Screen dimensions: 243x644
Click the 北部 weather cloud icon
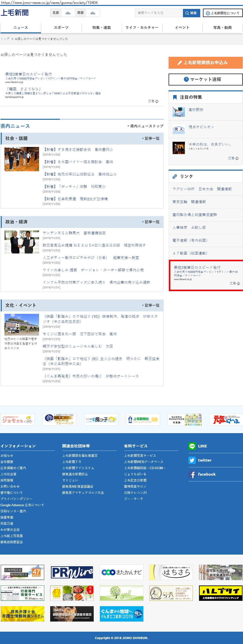click(x=68, y=13)
